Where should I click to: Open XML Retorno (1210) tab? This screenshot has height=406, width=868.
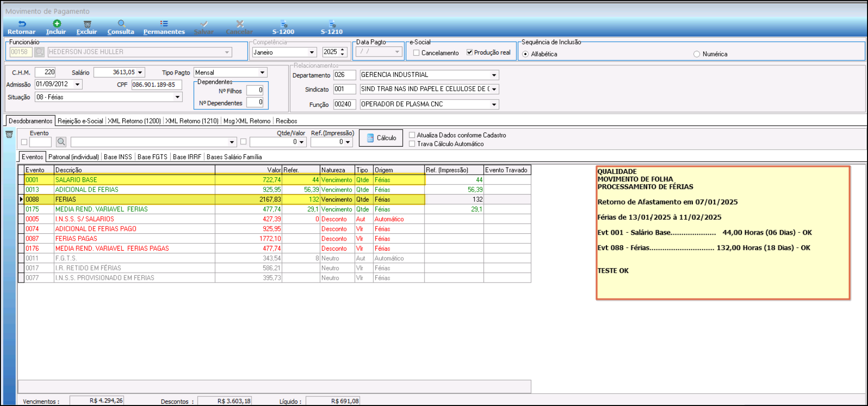click(x=192, y=121)
